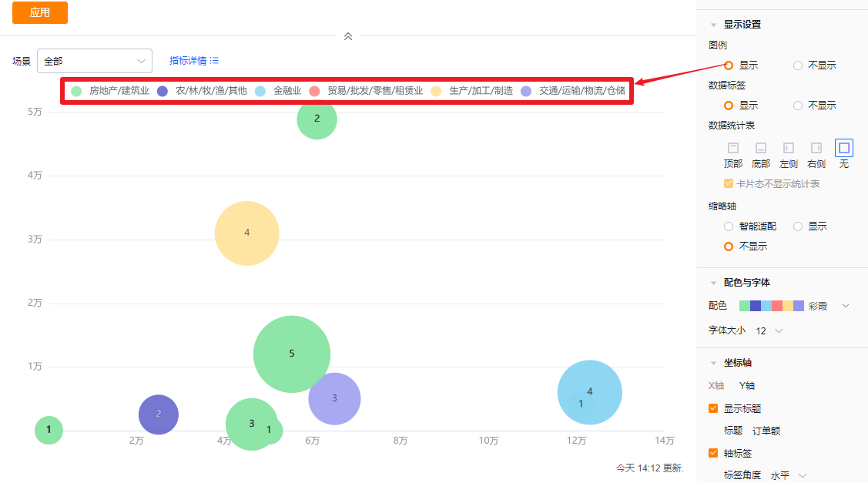The height and width of the screenshot is (483, 868).
Task: Uncheck 显示标题 checkbox
Action: coord(713,408)
